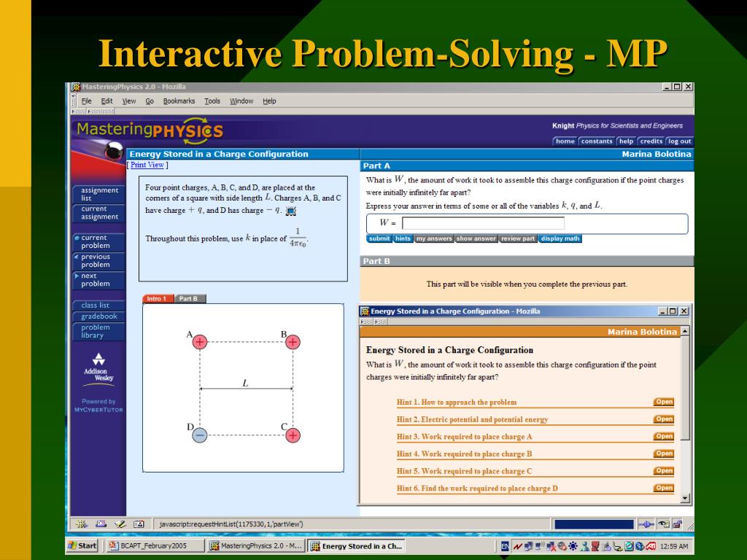Image resolution: width=747 pixels, height=560 pixels.
Task: Select current problem in sidebar
Action: pos(98,241)
